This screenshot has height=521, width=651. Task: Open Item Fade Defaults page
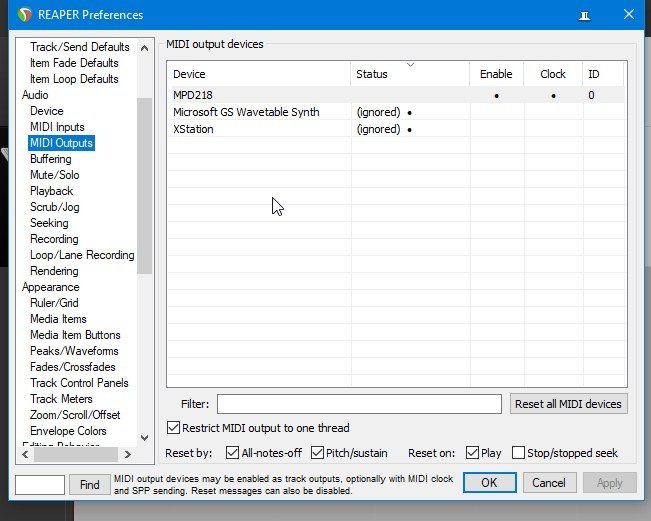74,63
